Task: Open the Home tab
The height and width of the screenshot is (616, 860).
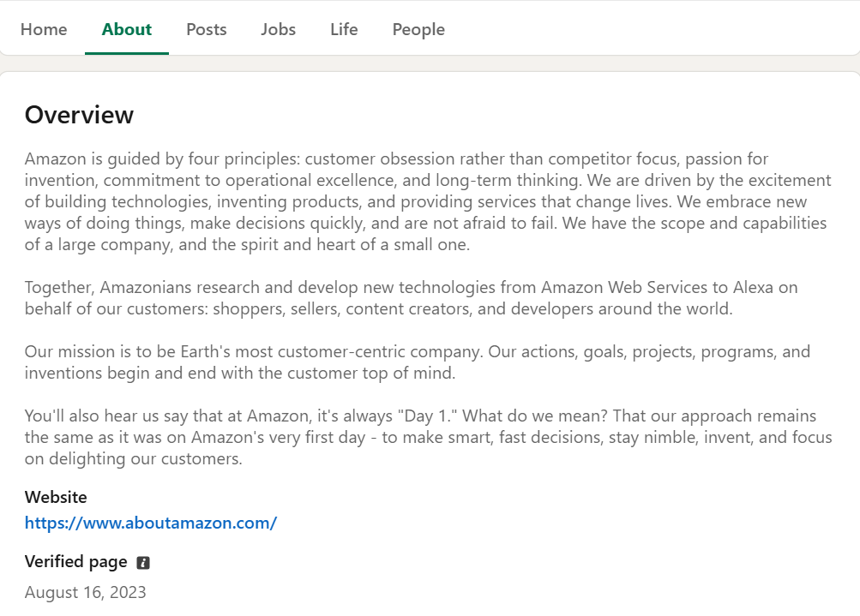Action: pyautogui.click(x=44, y=29)
